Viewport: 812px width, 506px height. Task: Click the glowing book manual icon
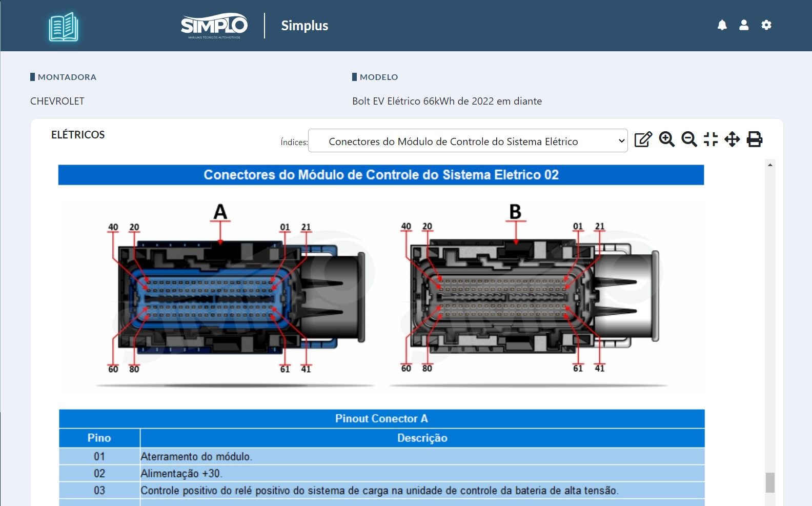[x=64, y=27]
